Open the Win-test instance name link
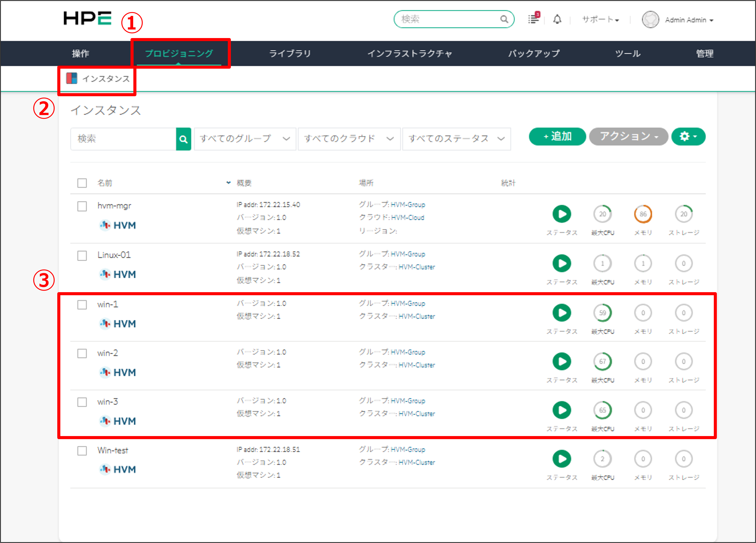Viewport: 756px width, 543px height. [x=113, y=450]
